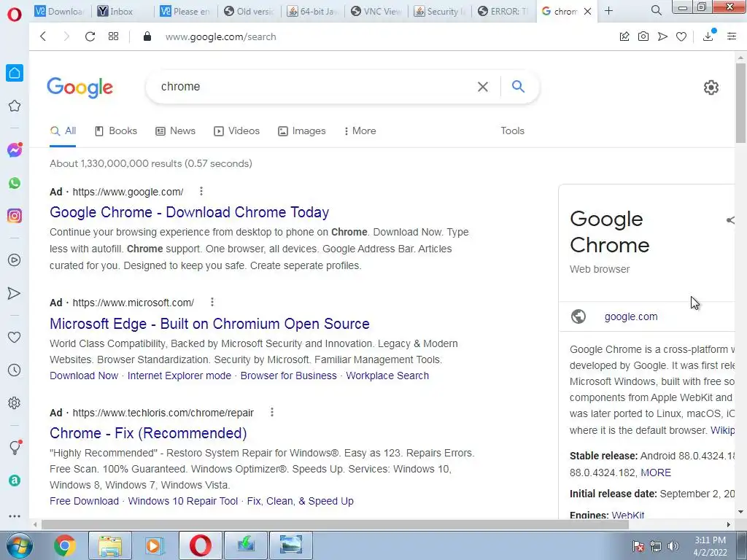Close the active chrome search tab

587,11
